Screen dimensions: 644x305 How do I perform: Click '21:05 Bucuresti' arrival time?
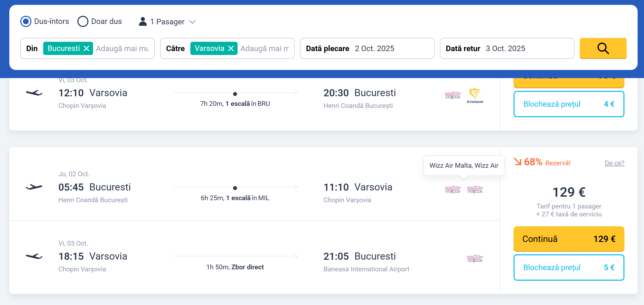point(359,257)
